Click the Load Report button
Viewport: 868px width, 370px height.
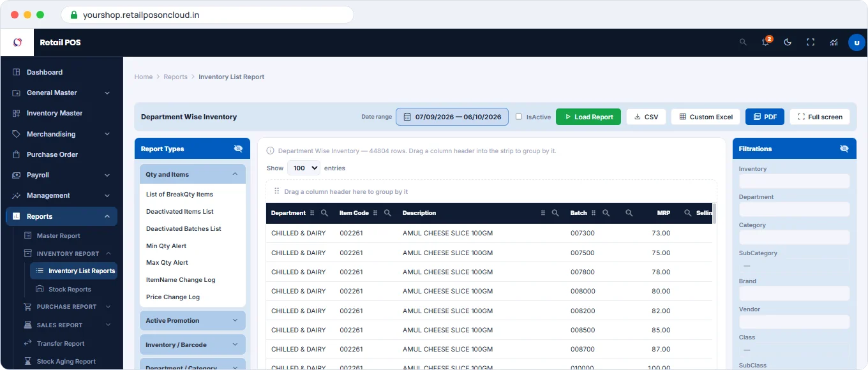pyautogui.click(x=588, y=117)
